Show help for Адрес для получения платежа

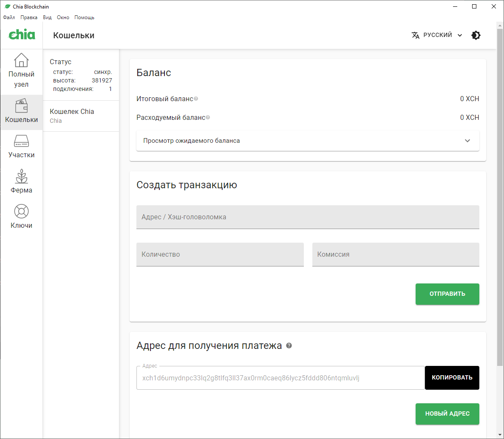289,346
